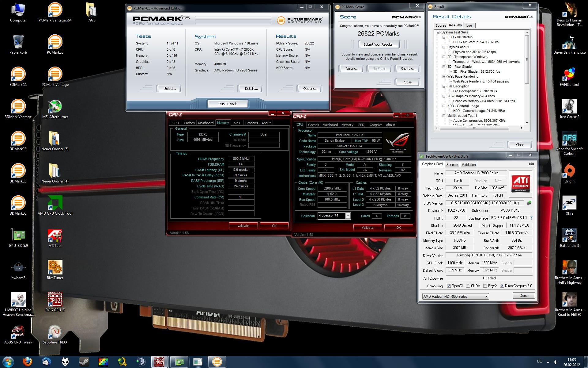Open the SPD tab in the Memory CPU-Z window
588x368 pixels.
coord(237,123)
